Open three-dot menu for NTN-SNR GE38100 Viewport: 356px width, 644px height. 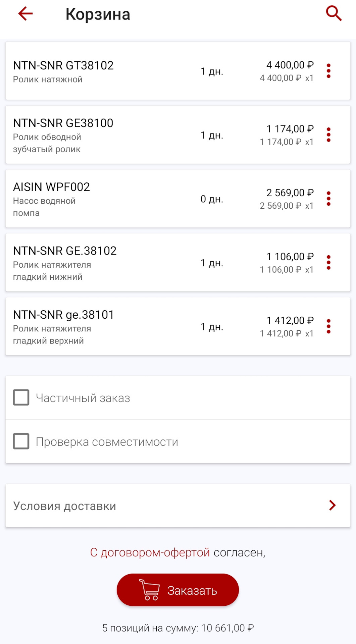(328, 135)
